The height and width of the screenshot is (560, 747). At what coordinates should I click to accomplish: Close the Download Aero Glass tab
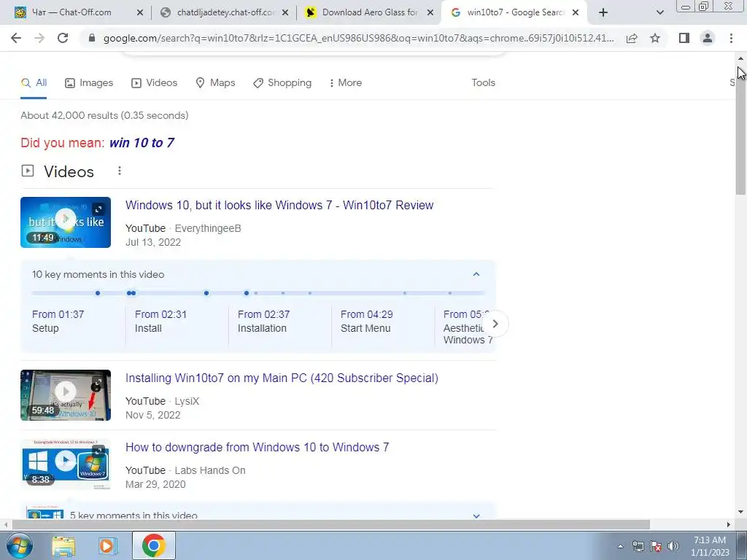coord(430,13)
